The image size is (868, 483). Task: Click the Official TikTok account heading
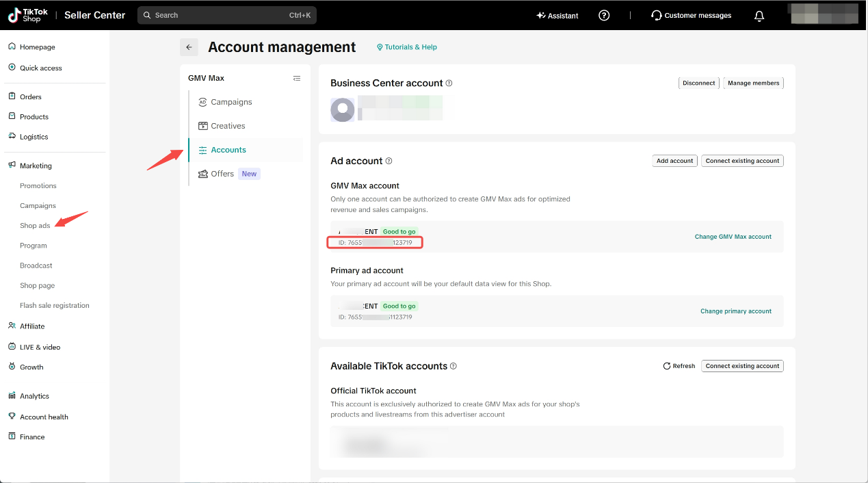point(373,391)
